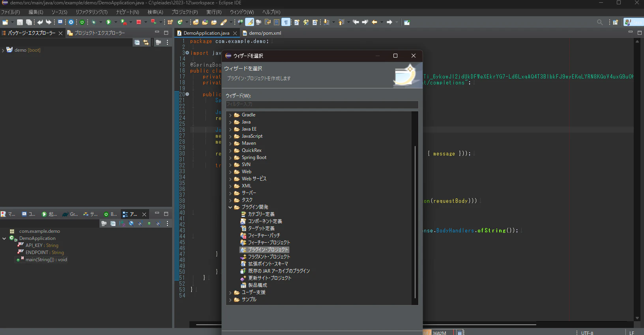644x335 pixels.
Task: Click the Save icon in the toolbar
Action: click(20, 22)
